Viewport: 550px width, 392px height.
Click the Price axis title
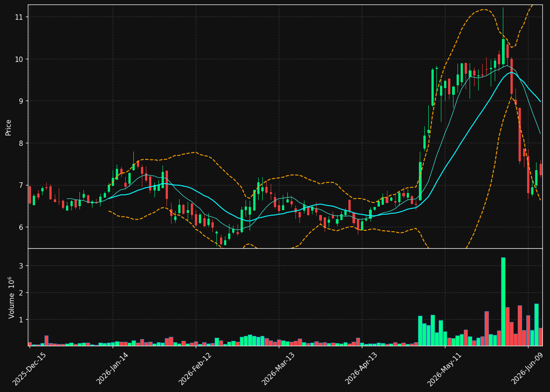[9, 127]
